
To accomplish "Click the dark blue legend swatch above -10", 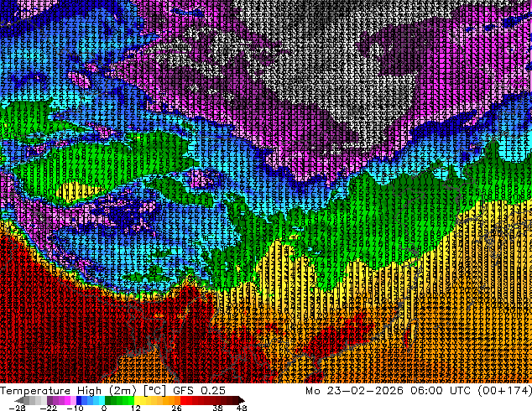I will pyautogui.click(x=79, y=400).
